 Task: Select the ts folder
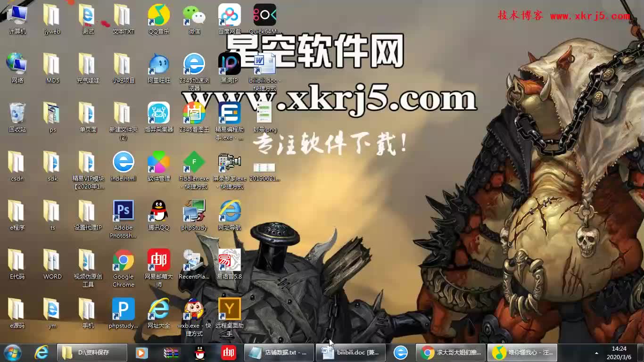52,215
